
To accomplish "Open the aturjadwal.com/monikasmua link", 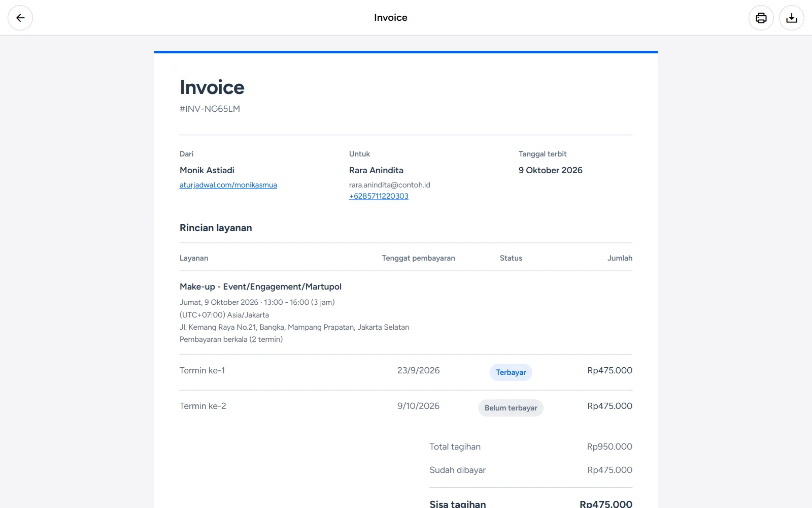I will click(228, 185).
